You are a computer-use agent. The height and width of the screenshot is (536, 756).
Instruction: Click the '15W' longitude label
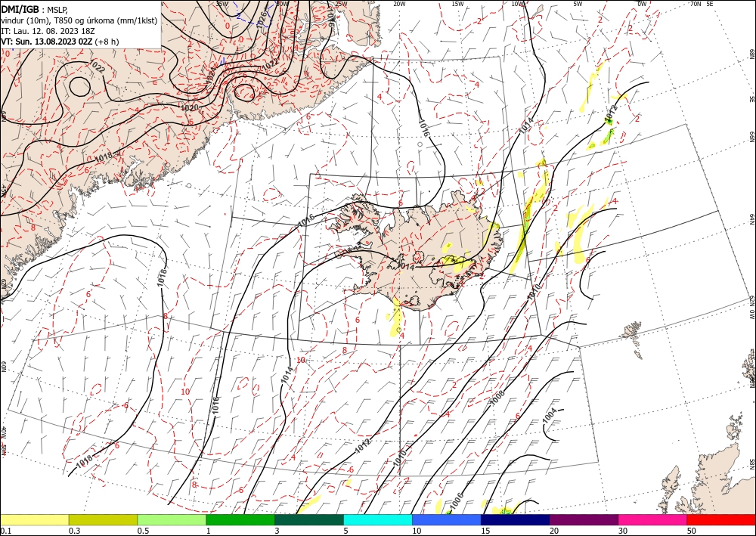tap(458, 4)
